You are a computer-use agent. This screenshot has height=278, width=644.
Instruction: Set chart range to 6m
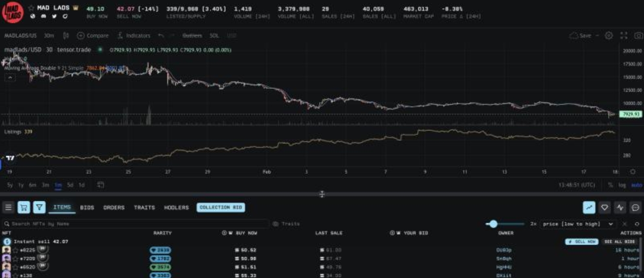32,185
